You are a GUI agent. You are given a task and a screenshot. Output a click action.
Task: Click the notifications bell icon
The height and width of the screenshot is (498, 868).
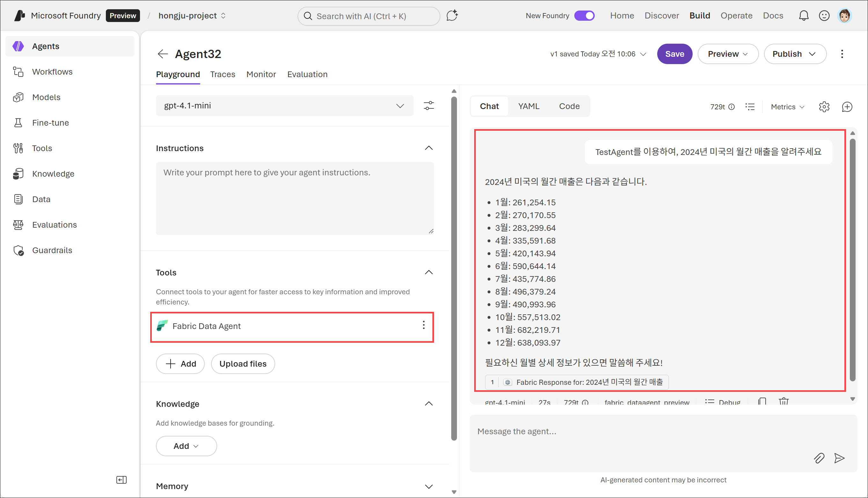pyautogui.click(x=803, y=16)
